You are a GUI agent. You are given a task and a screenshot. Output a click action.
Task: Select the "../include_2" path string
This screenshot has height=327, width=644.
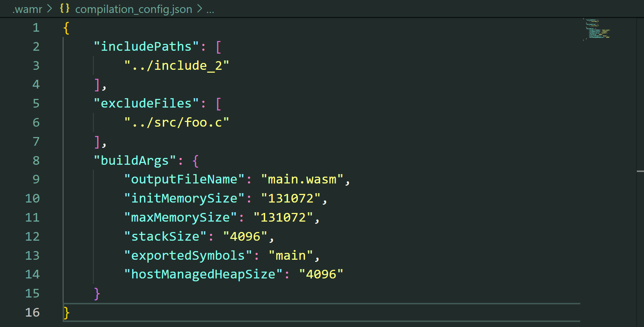pyautogui.click(x=176, y=65)
